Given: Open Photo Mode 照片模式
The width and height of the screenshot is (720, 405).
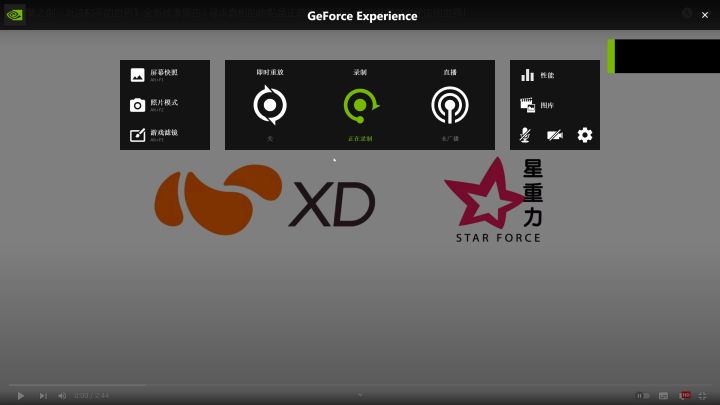Looking at the screenshot, I should coord(154,105).
